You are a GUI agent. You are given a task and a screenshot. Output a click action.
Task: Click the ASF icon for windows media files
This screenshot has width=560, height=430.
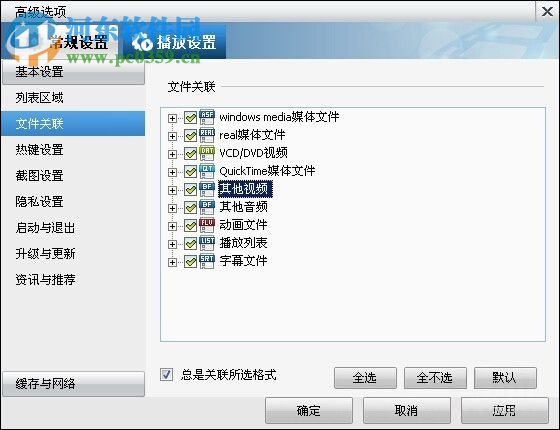pyautogui.click(x=207, y=117)
